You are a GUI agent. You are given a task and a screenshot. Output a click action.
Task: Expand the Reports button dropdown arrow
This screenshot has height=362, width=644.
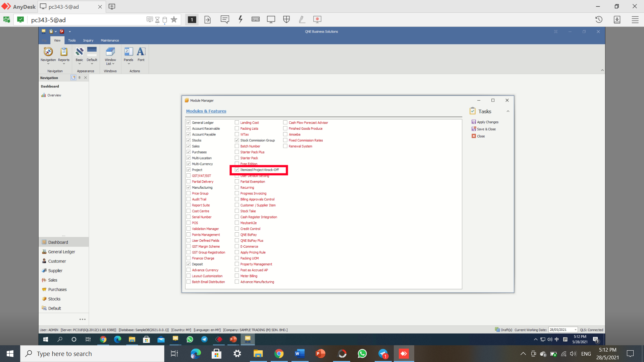[x=64, y=64]
